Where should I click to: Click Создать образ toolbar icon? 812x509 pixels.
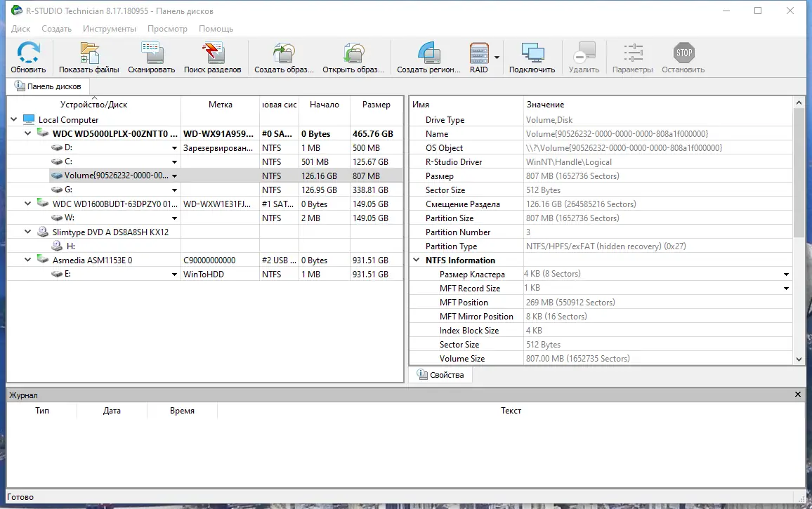(x=284, y=56)
